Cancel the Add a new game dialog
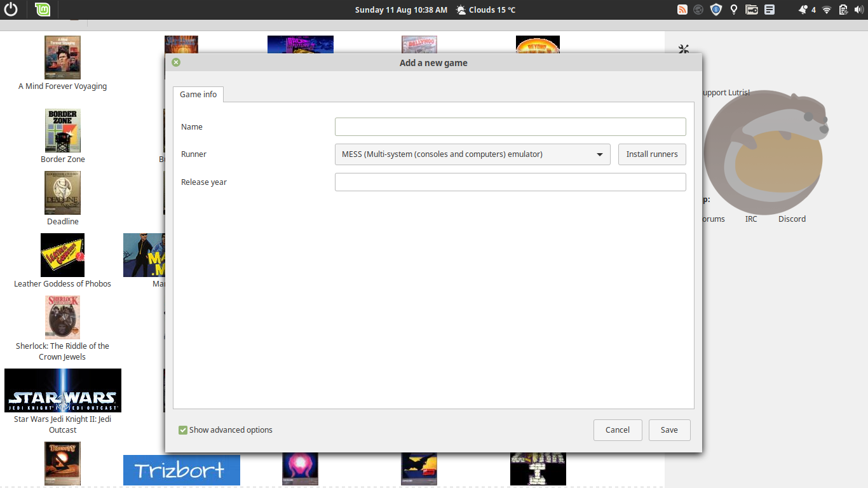Viewport: 868px width, 488px height. [617, 430]
